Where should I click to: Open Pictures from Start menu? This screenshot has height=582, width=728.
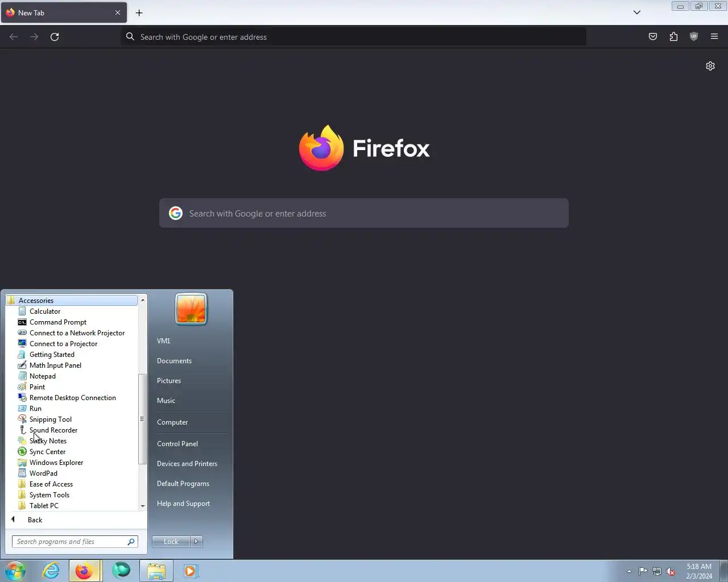[169, 381]
